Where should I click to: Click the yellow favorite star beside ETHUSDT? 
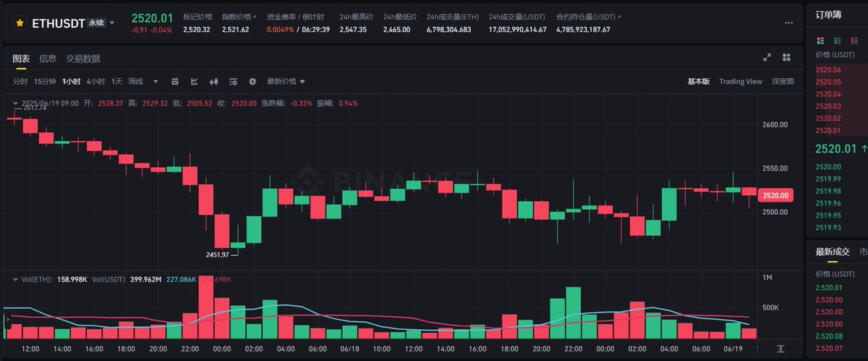18,22
